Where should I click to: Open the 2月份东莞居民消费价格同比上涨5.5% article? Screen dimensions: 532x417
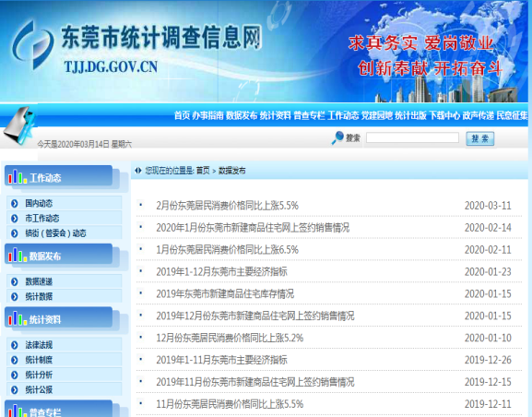coord(227,206)
